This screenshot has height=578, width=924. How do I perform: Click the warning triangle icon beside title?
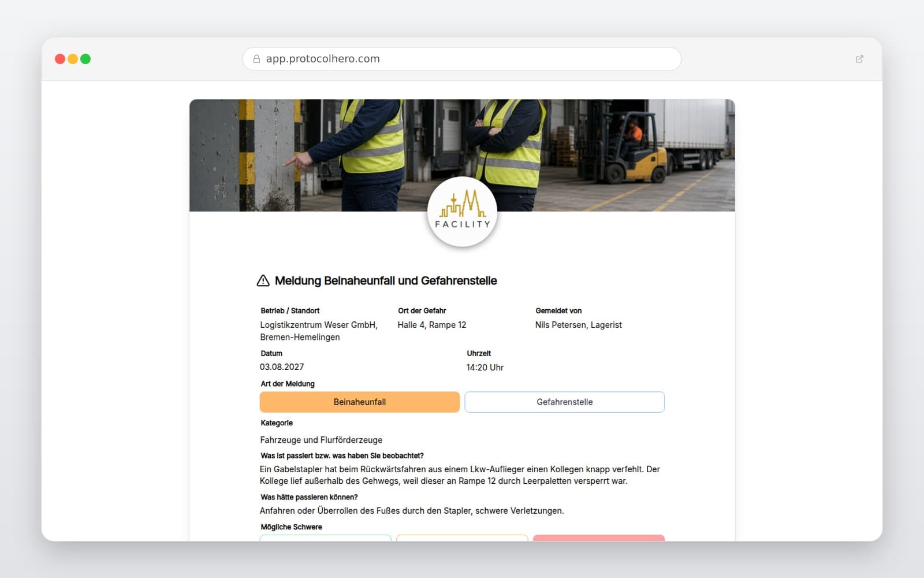(263, 281)
